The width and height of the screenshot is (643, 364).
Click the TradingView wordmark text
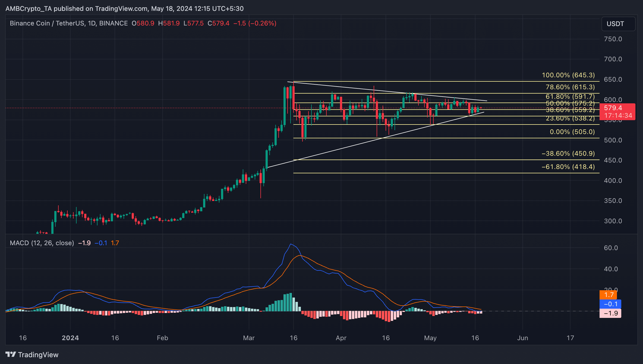pos(38,355)
